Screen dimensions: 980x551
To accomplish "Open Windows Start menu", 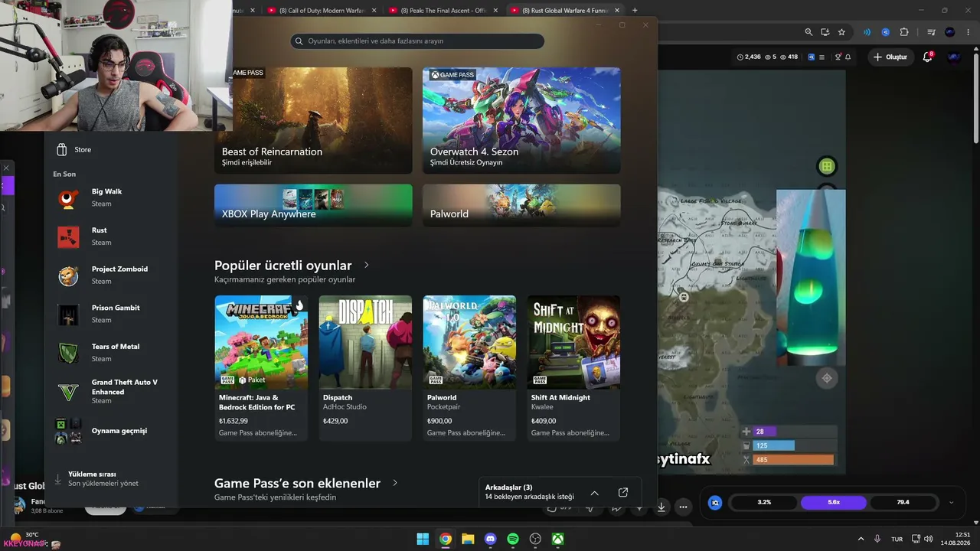I will pyautogui.click(x=423, y=539).
